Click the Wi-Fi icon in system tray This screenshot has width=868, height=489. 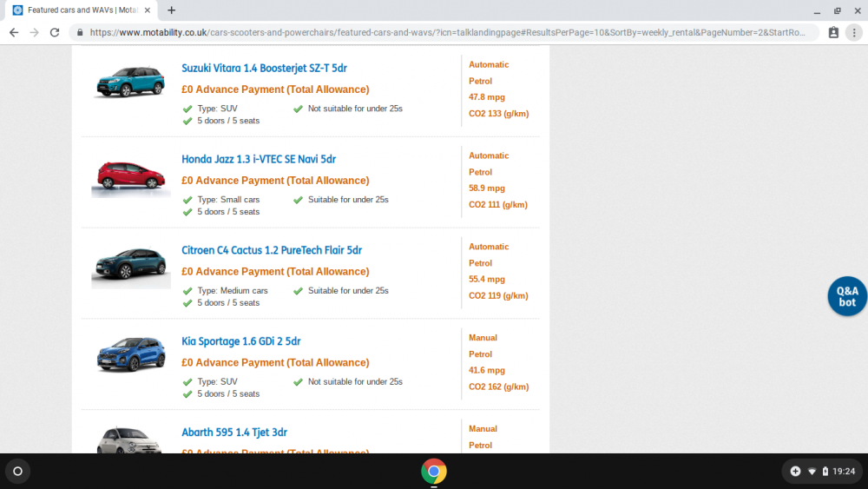(x=812, y=472)
